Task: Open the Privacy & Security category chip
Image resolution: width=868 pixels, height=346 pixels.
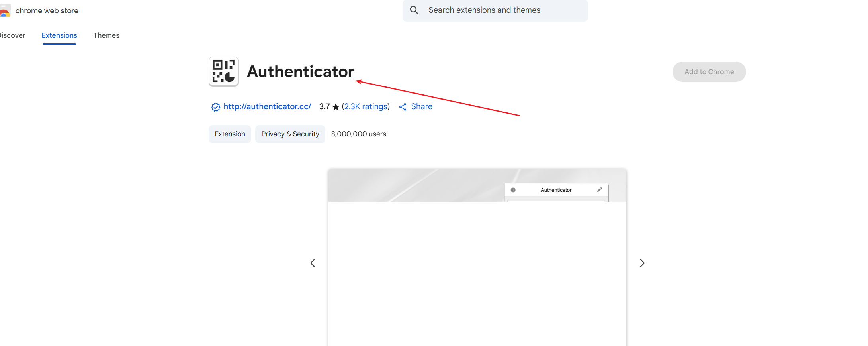Action: coord(290,134)
